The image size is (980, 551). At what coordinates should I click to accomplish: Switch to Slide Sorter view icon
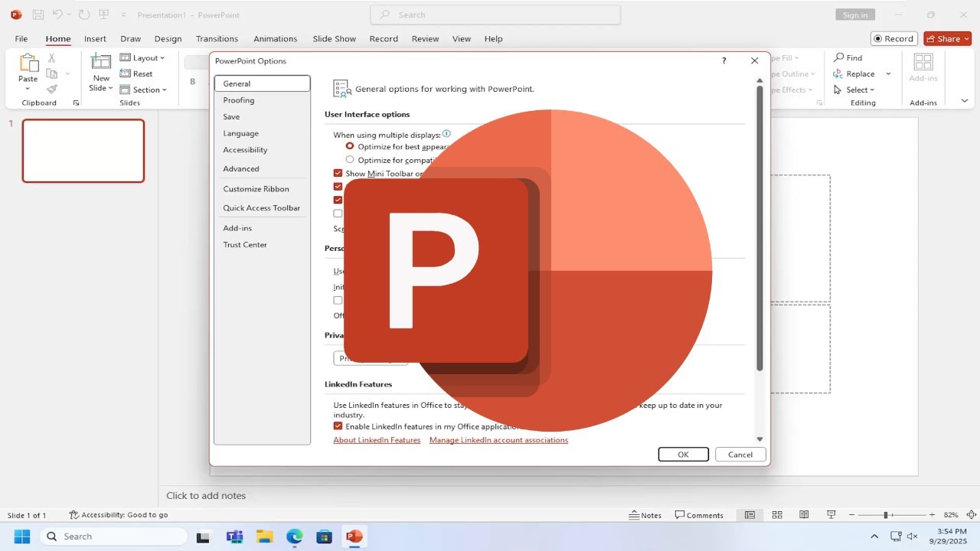(x=777, y=515)
